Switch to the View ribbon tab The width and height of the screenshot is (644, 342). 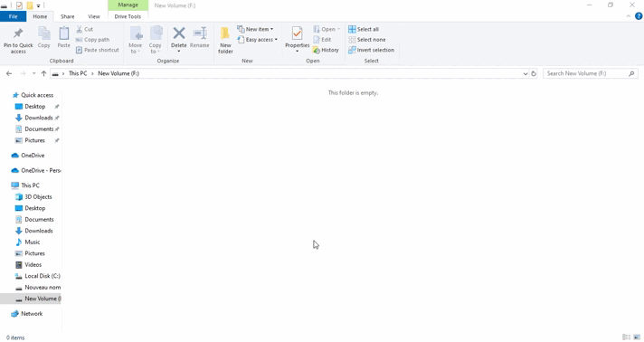tap(94, 16)
